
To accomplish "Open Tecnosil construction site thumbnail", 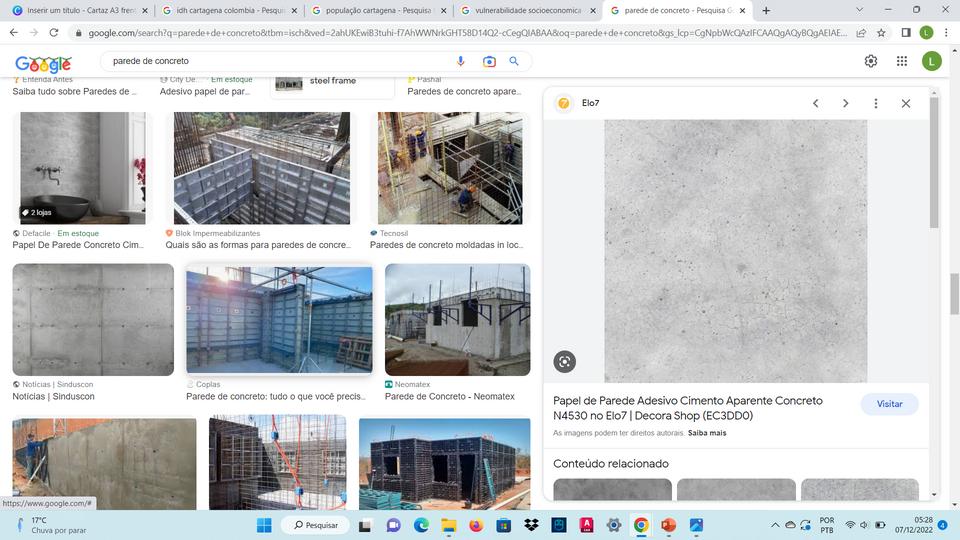I will click(450, 168).
